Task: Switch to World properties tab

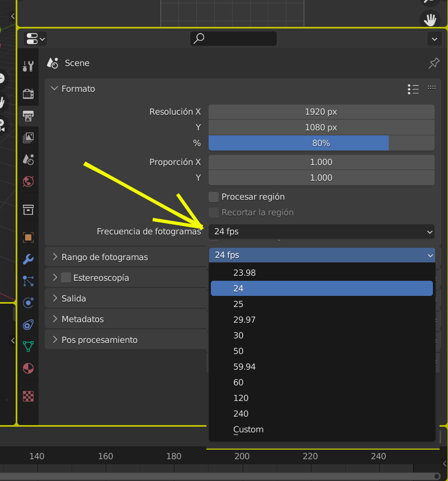Action: [x=28, y=181]
